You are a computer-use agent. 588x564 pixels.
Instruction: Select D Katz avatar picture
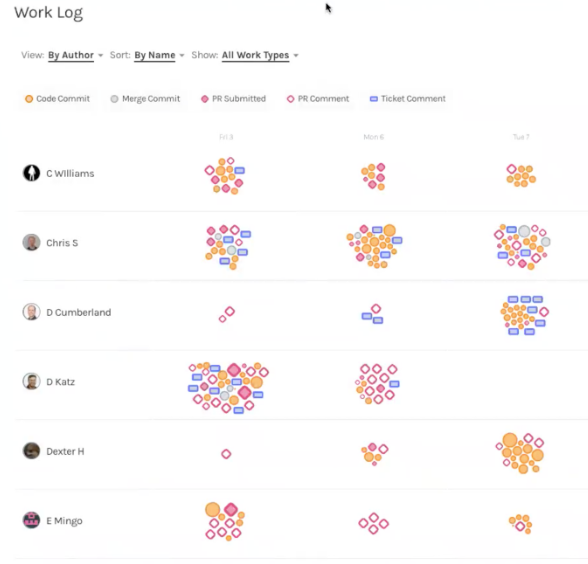click(32, 381)
